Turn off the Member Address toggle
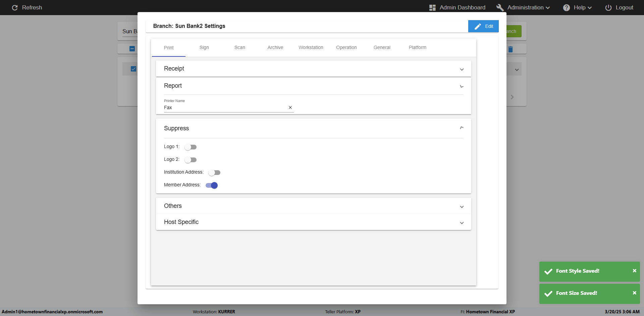The width and height of the screenshot is (644, 316). pyautogui.click(x=212, y=185)
